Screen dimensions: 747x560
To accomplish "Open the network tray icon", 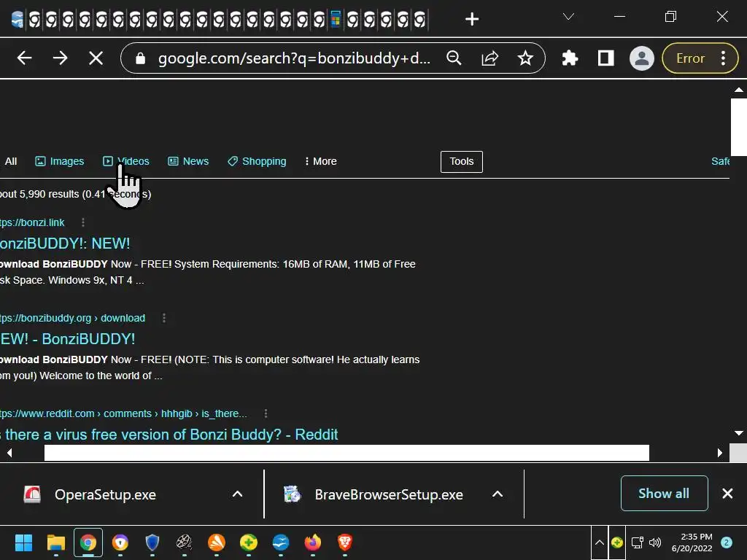I will [637, 542].
